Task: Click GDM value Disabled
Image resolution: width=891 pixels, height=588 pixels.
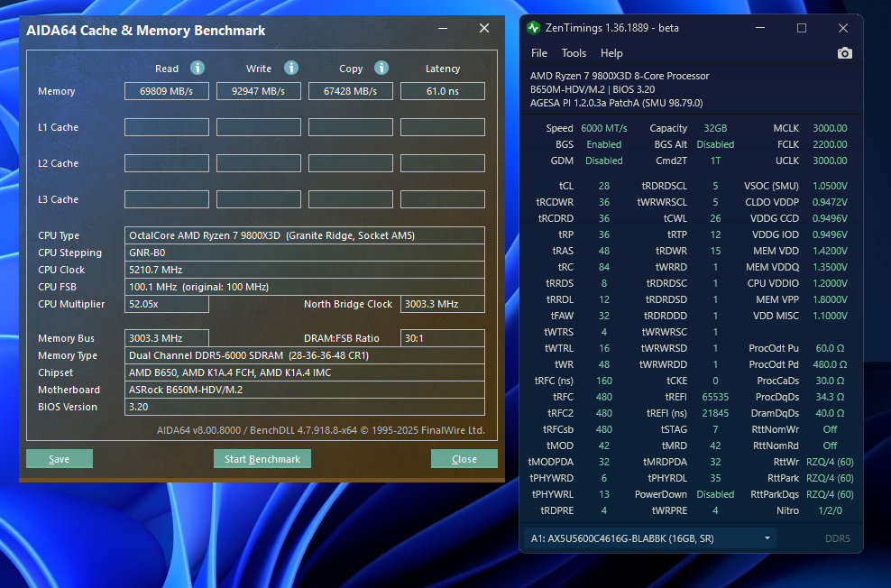Action: (x=604, y=161)
